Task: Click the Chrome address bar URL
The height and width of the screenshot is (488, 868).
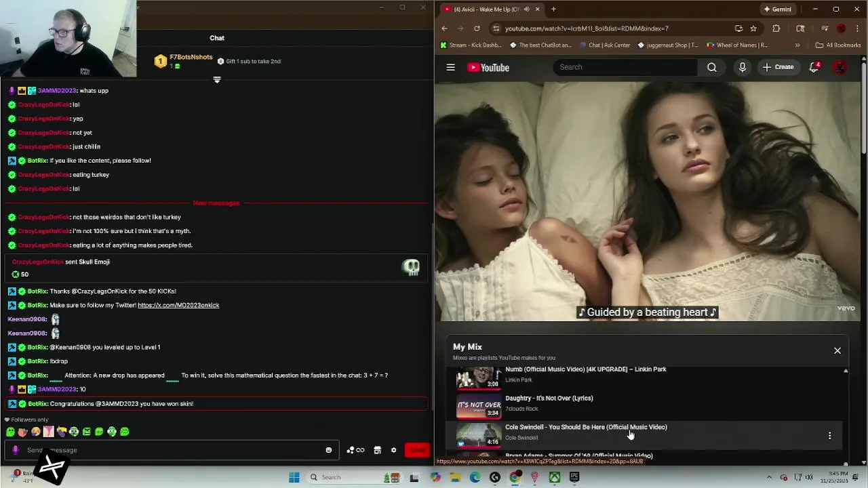Action: pos(587,28)
